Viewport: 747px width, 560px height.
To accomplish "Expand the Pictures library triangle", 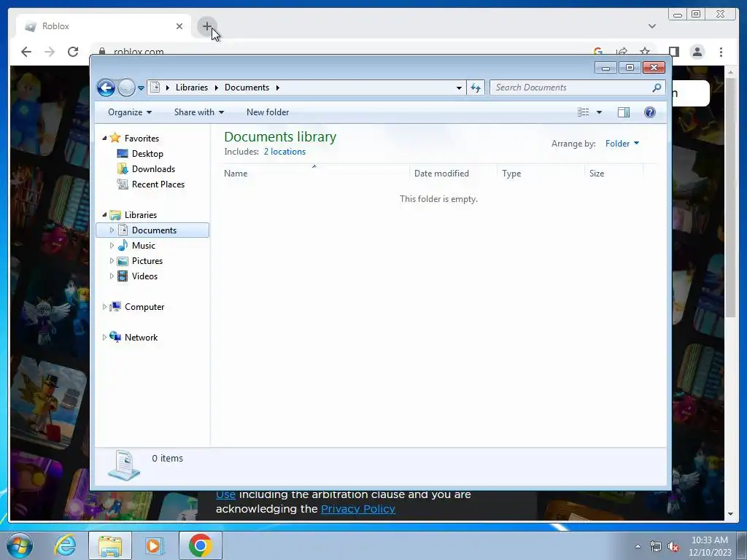I will [112, 260].
